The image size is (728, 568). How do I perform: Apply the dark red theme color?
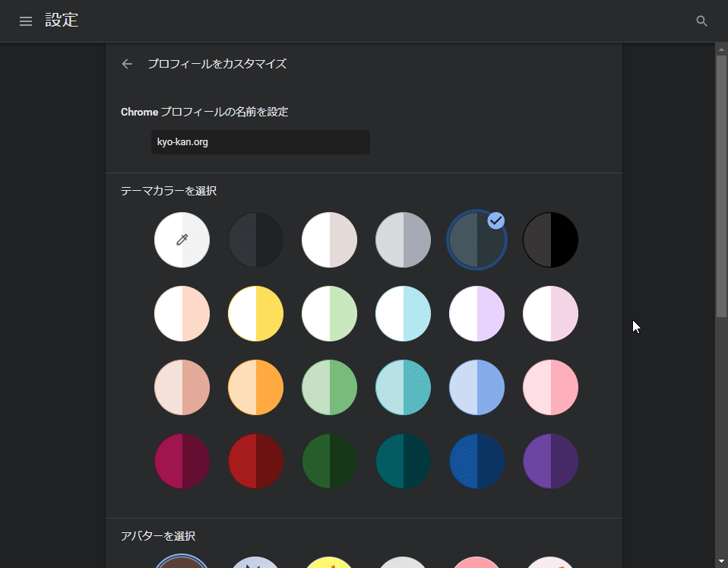point(256,462)
